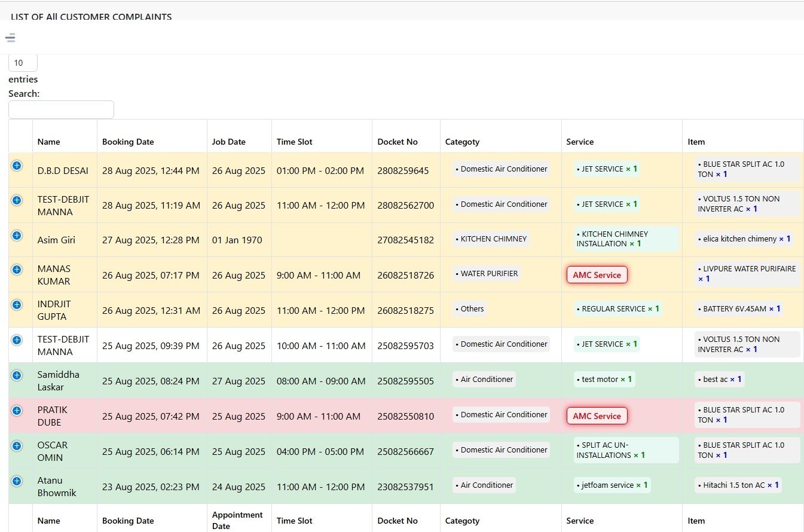Click plus icon next to OSCAR OMIN
Screen dimensions: 804x532
point(17,446)
